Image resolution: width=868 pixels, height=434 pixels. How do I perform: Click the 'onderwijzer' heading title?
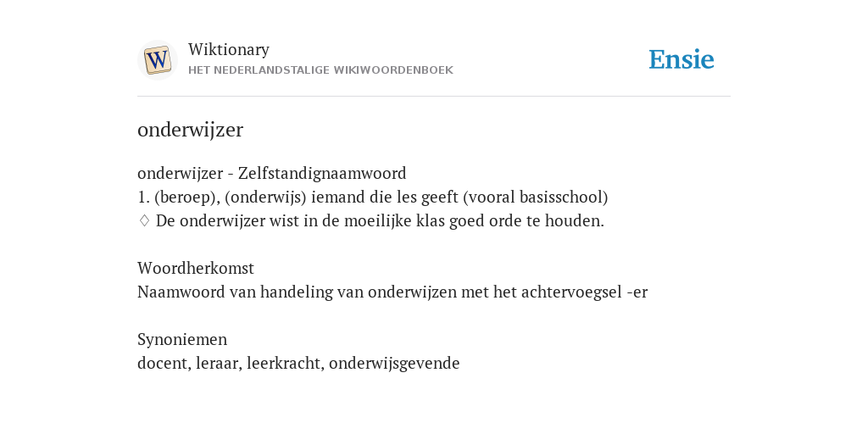190,130
